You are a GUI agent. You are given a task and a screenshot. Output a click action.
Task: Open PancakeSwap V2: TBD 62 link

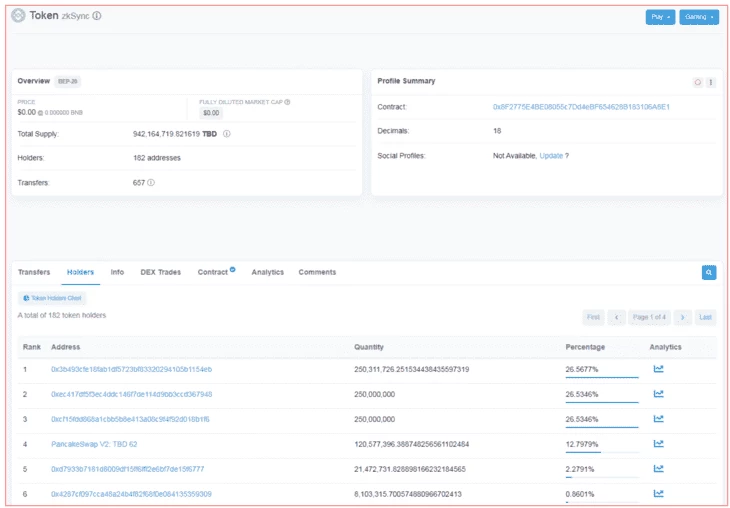point(94,444)
